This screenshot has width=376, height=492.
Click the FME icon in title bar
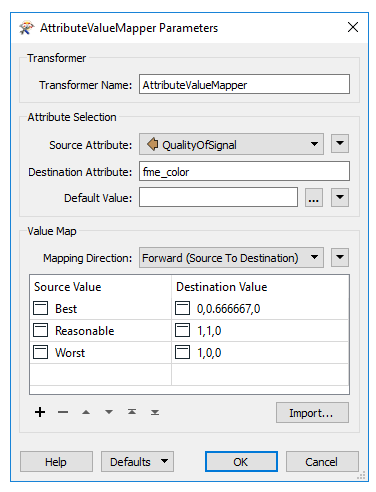click(x=26, y=28)
